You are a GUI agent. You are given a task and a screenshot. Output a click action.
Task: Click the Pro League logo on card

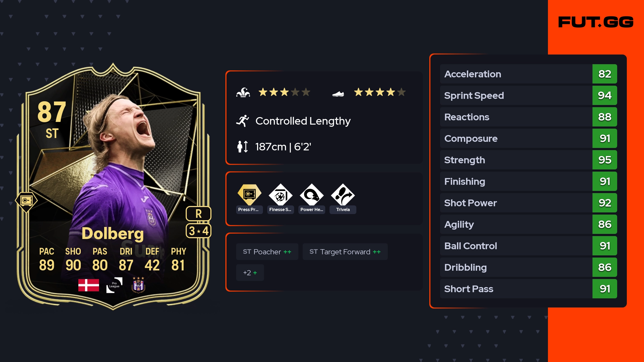[x=115, y=285]
